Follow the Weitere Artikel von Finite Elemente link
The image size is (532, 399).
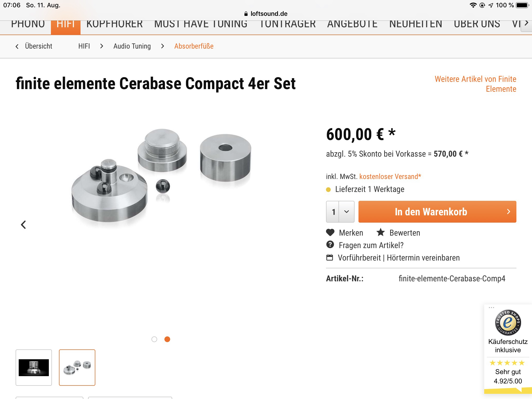(x=475, y=84)
